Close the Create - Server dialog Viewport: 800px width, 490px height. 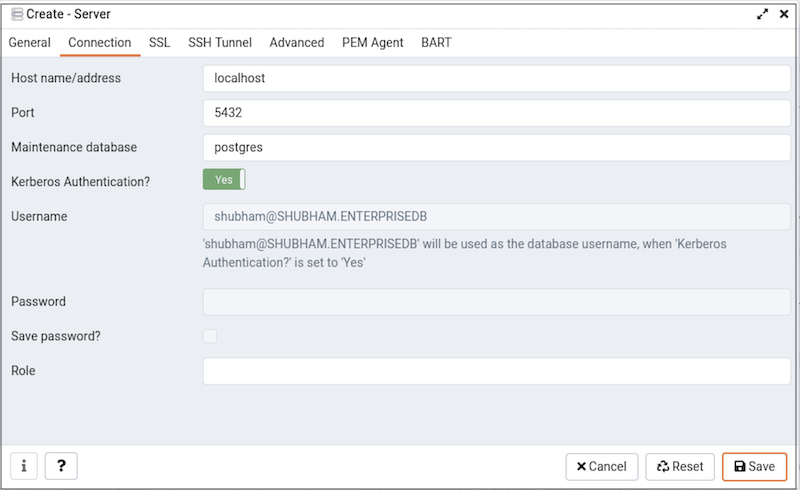coord(784,14)
